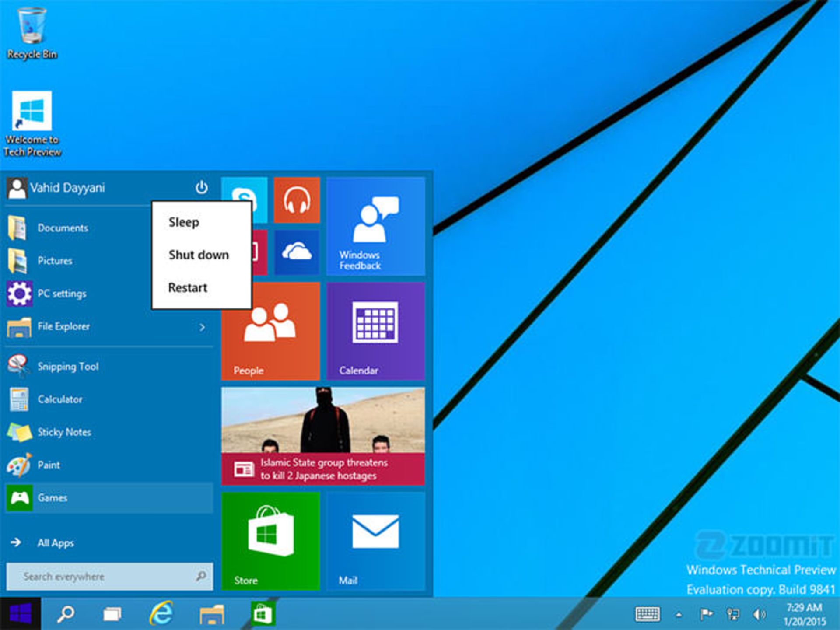The image size is (840, 630).
Task: Open the OneDrive cloud tile
Action: (x=297, y=252)
